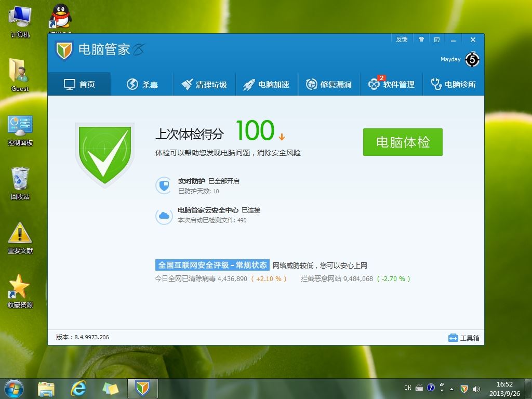The width and height of the screenshot is (532, 399).
Task: Click the version number 8.4.9973.206
Action: (x=91, y=337)
